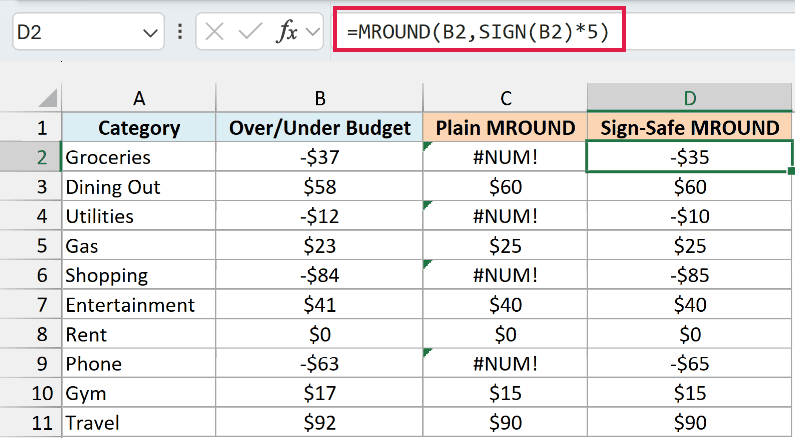Click the Plain MROUND header cell
This screenshot has height=438, width=795.
[505, 128]
